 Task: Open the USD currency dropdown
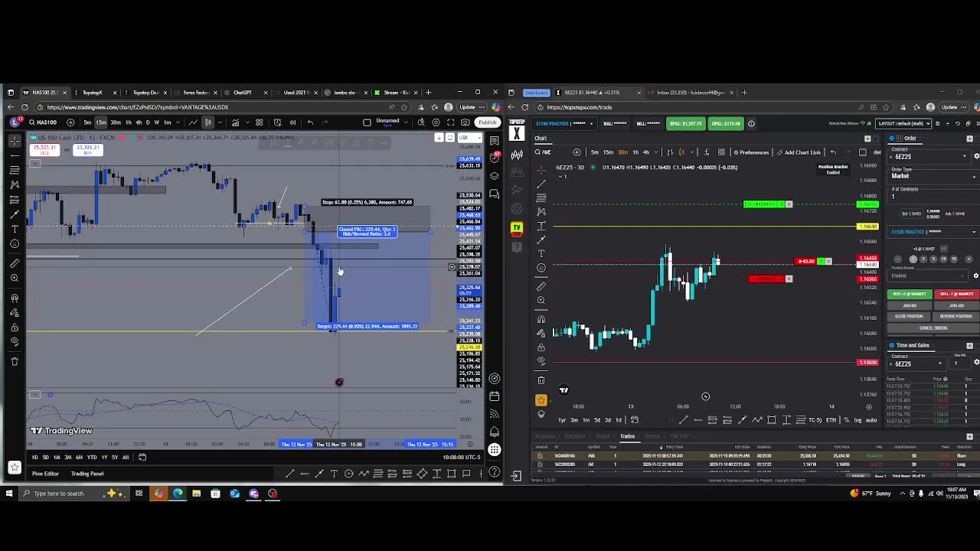[x=469, y=138]
